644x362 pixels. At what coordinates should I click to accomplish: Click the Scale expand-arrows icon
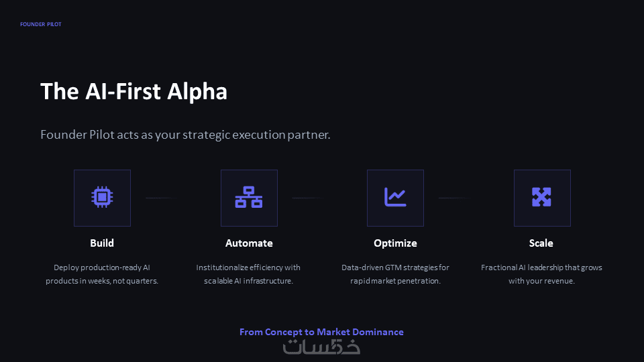click(541, 197)
